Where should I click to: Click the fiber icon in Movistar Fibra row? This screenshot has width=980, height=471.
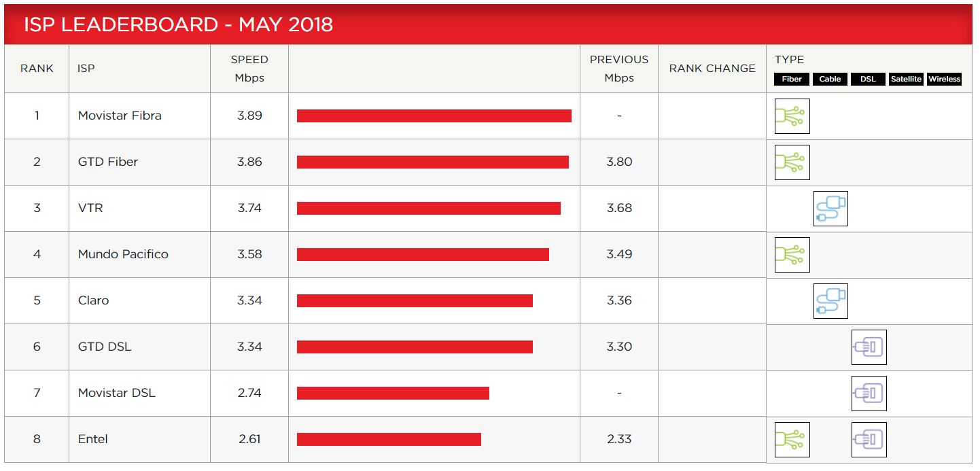[x=792, y=116]
